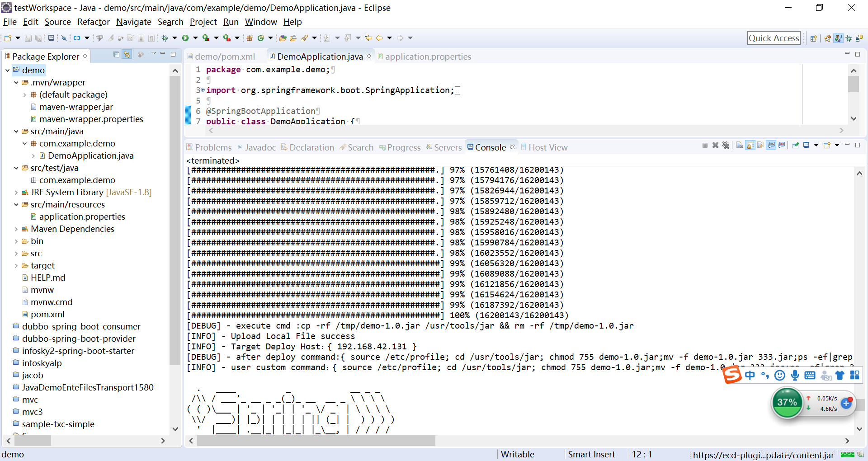Click the New Java Package toolbar icon
868x461 pixels.
[x=250, y=38]
